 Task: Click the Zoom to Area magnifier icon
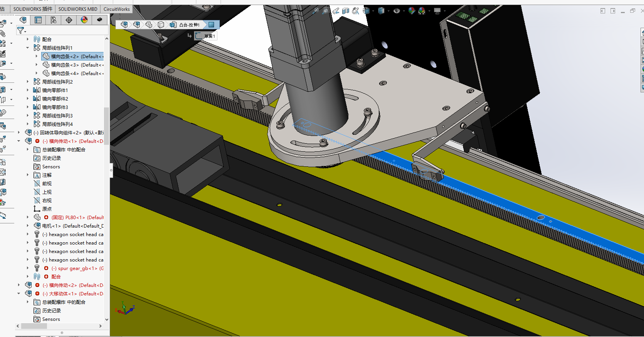click(326, 11)
